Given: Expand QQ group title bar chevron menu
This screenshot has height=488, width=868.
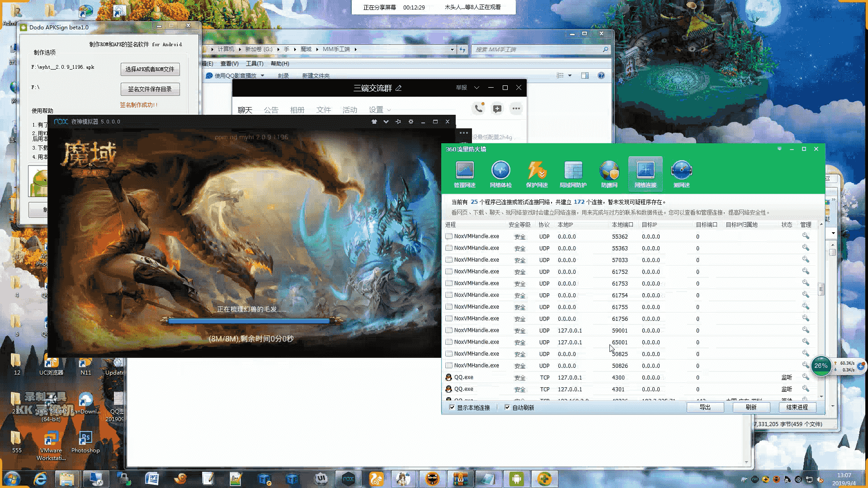Looking at the screenshot, I should coord(476,88).
